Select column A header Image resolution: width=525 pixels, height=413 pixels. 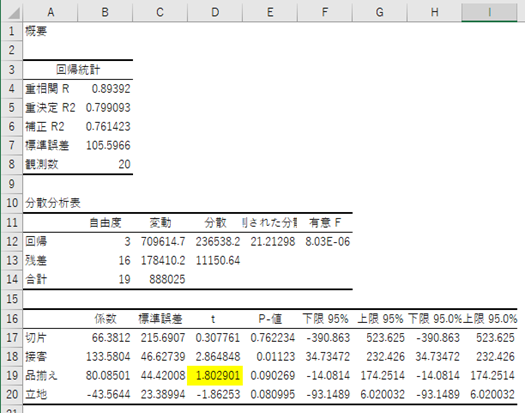tap(50, 12)
